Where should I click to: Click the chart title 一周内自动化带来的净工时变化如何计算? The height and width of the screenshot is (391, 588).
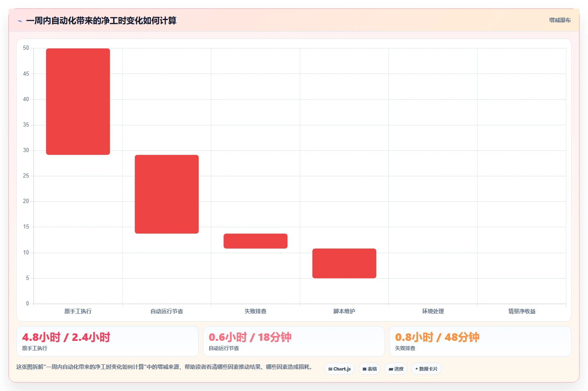pos(101,20)
